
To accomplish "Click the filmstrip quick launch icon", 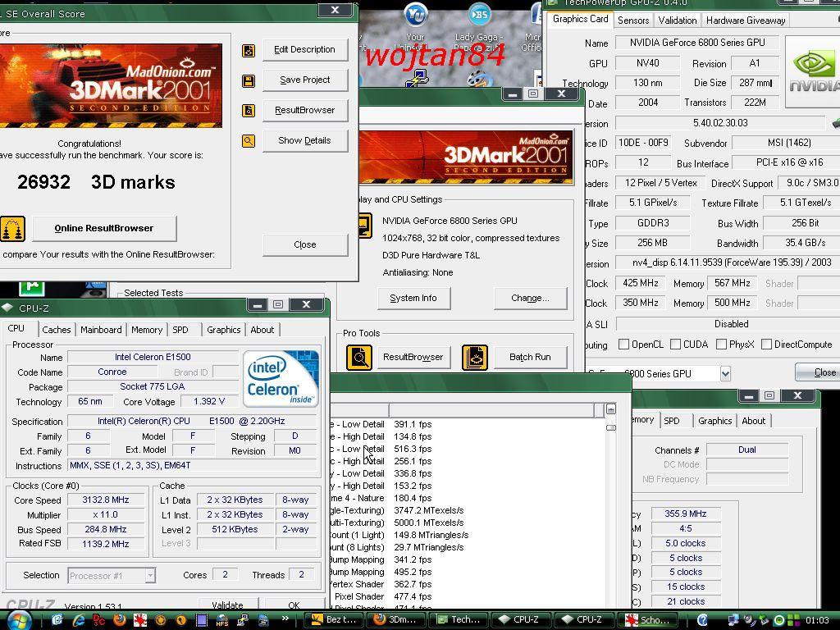I will pyautogui.click(x=202, y=620).
